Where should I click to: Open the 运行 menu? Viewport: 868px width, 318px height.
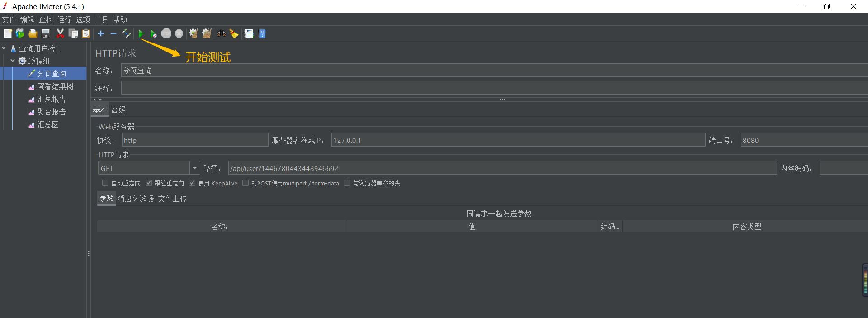[64, 19]
